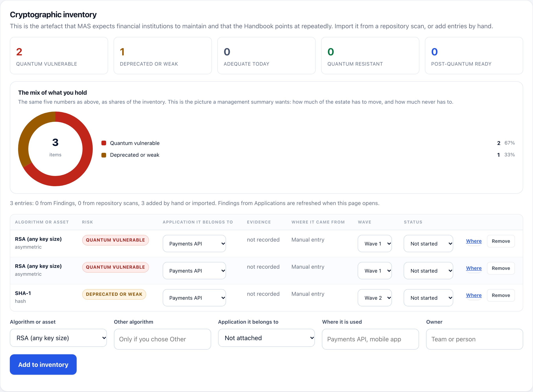The width and height of the screenshot is (533, 392).
Task: Click the Deprecated or Weak risk badge
Action: tap(114, 294)
